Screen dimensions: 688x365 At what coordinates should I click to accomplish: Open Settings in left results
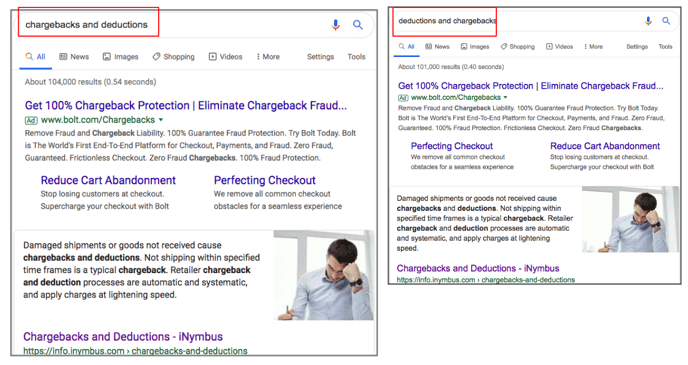click(x=320, y=57)
